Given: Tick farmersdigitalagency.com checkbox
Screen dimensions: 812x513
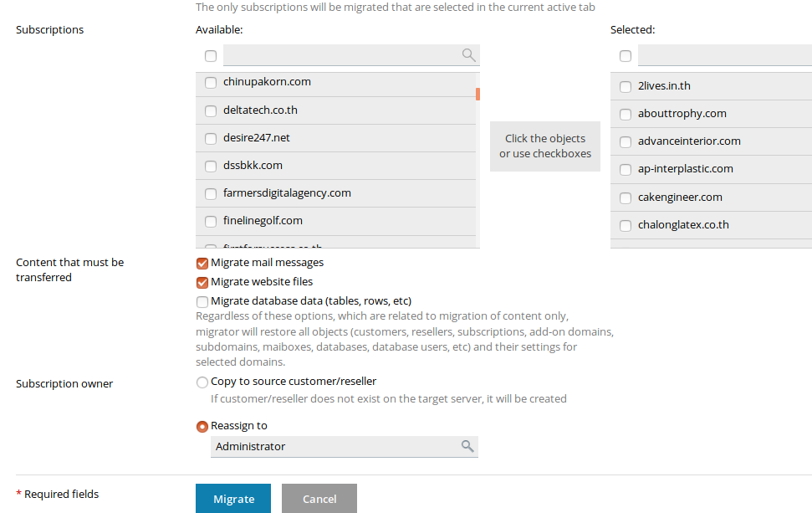Looking at the screenshot, I should 211,194.
